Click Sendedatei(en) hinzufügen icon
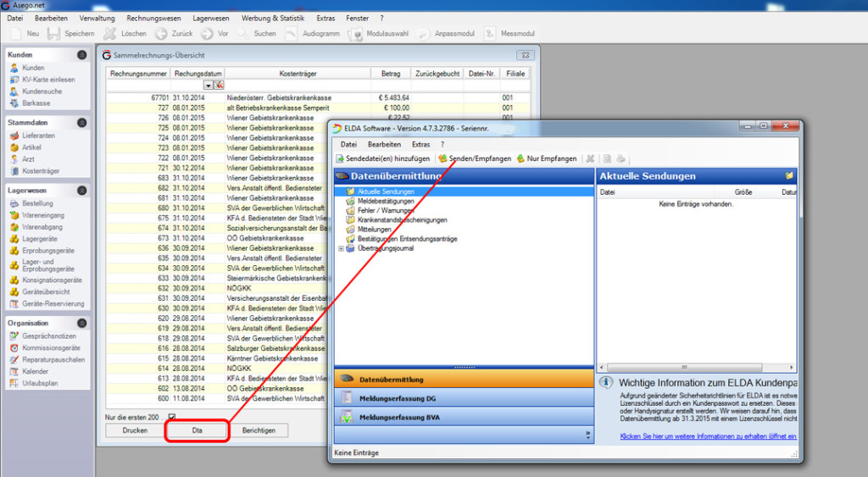 point(340,158)
